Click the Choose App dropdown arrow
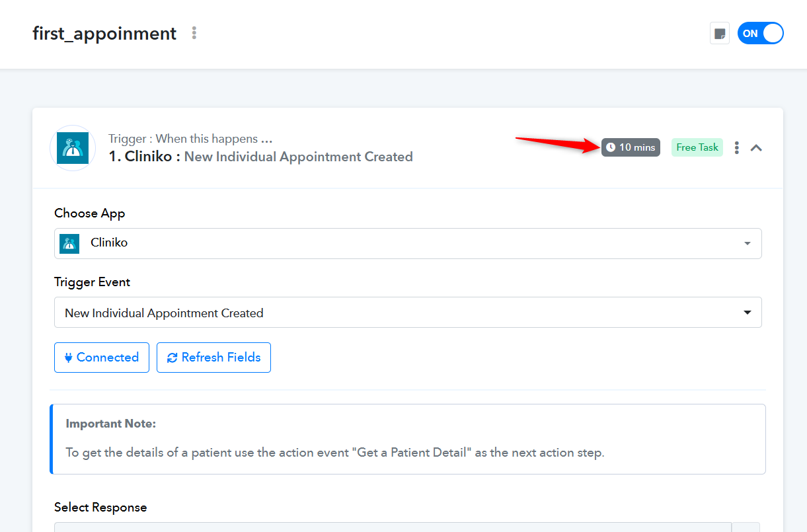Viewport: 807px width, 532px height. [748, 243]
